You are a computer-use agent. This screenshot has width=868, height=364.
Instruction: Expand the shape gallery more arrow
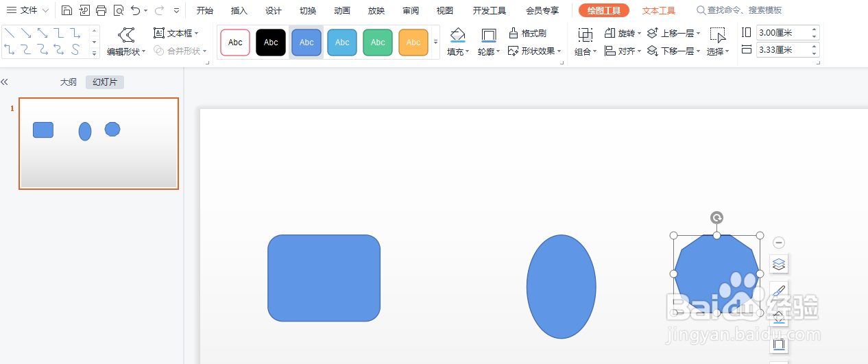click(x=94, y=52)
